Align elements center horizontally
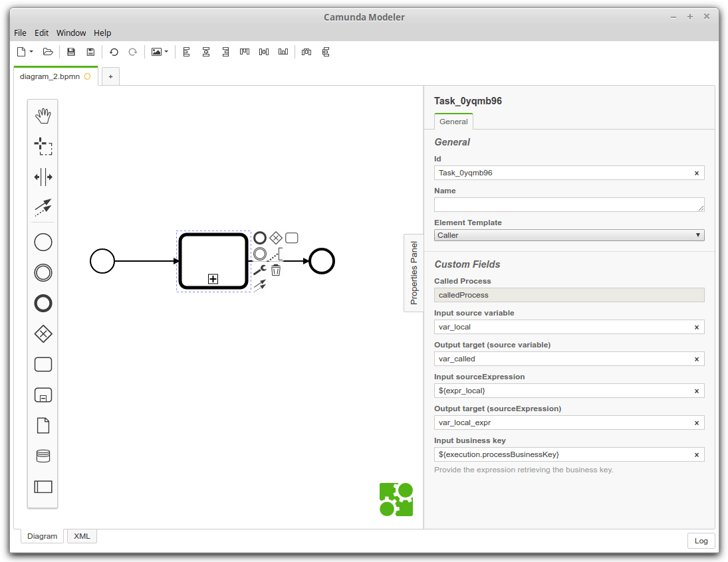 206,52
